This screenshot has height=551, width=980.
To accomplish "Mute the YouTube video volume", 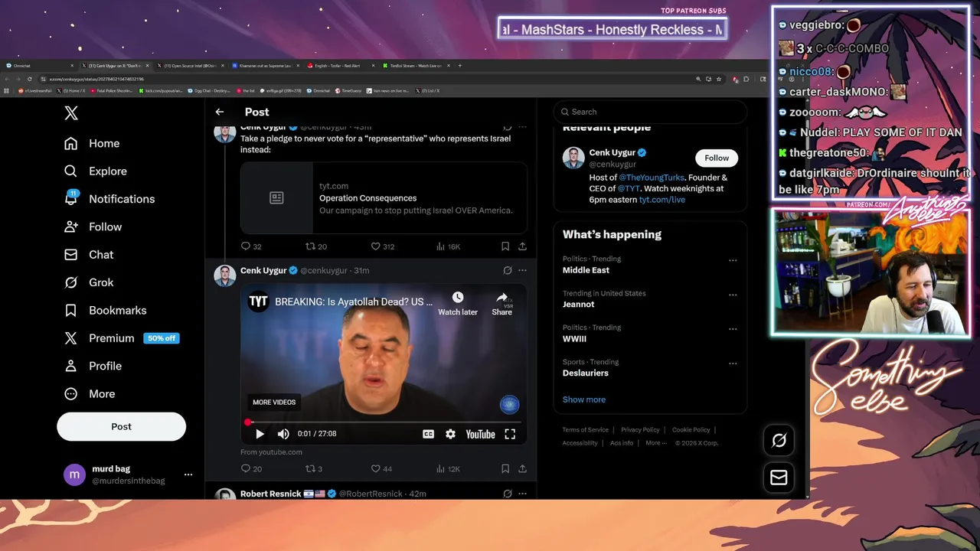I will tap(283, 434).
